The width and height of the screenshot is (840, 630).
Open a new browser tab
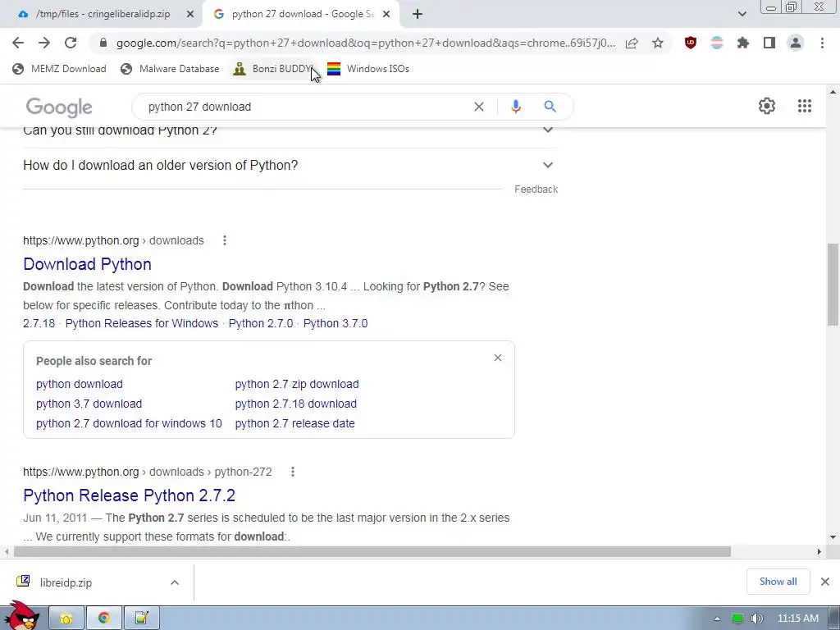418,15
